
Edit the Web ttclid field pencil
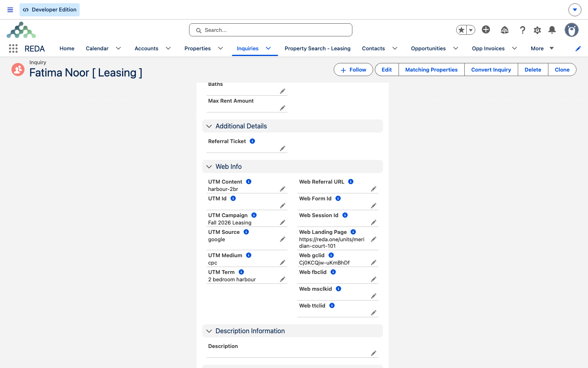[x=374, y=313]
